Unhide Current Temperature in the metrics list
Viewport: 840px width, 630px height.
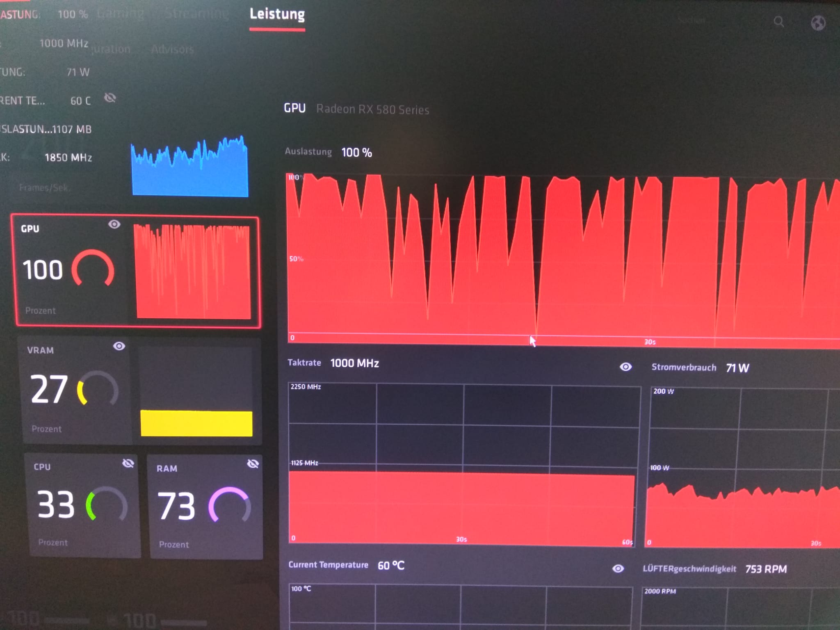pyautogui.click(x=110, y=98)
